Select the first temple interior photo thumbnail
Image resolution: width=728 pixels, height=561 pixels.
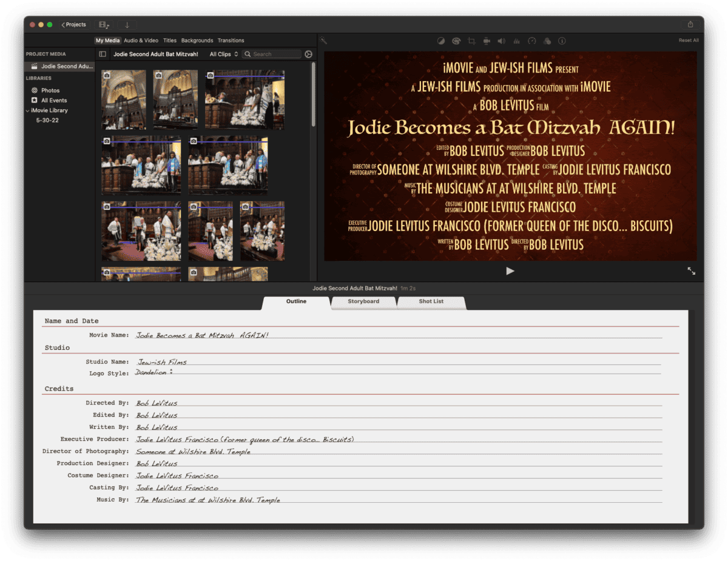click(124, 99)
